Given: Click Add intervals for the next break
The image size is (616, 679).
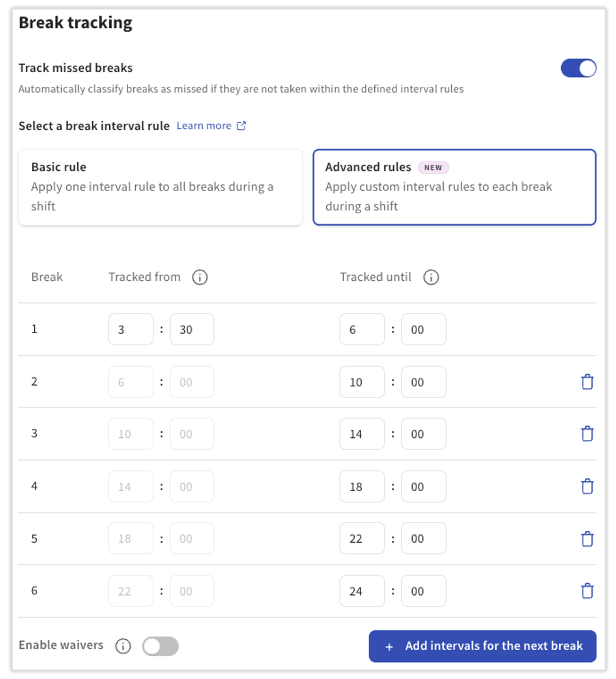Looking at the screenshot, I should click(482, 646).
